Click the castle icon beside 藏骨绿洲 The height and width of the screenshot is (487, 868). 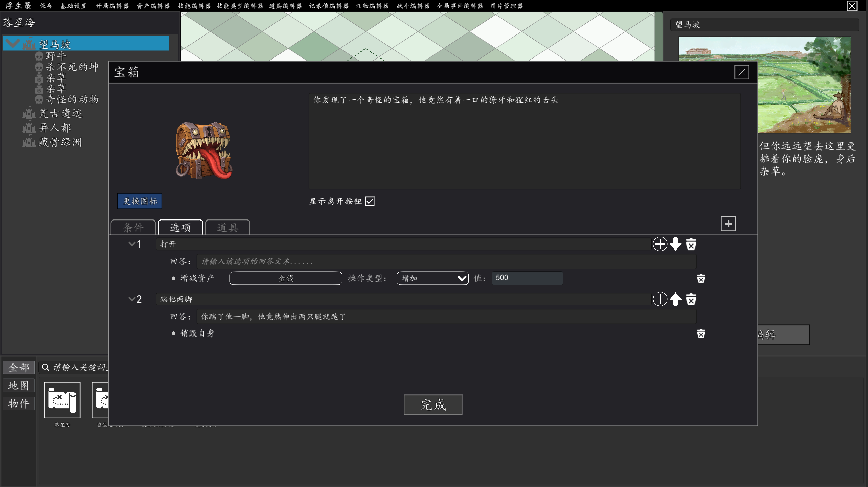tap(29, 142)
